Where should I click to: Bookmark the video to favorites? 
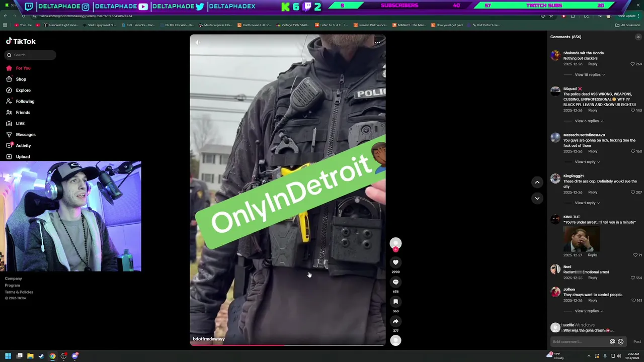(395, 302)
